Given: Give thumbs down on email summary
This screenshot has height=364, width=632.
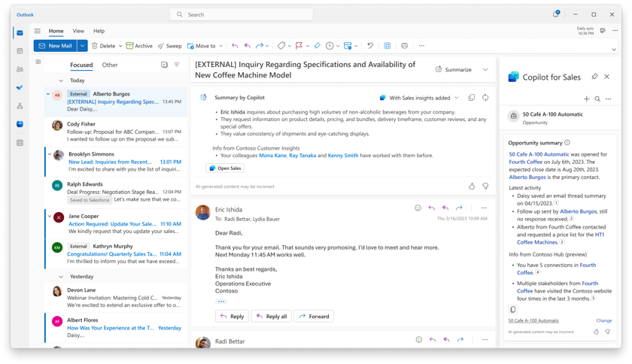Looking at the screenshot, I should 485,187.
